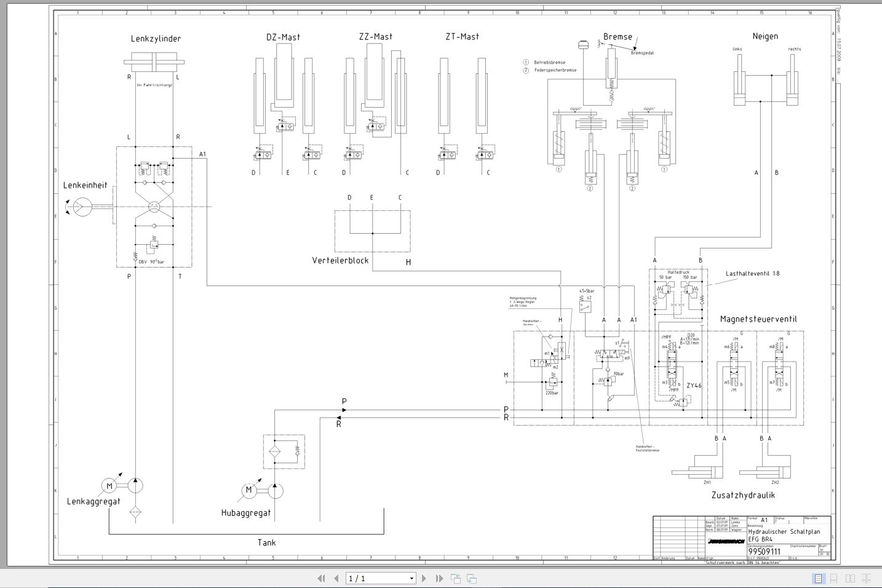Go to the first page
The image size is (882, 588).
321,578
